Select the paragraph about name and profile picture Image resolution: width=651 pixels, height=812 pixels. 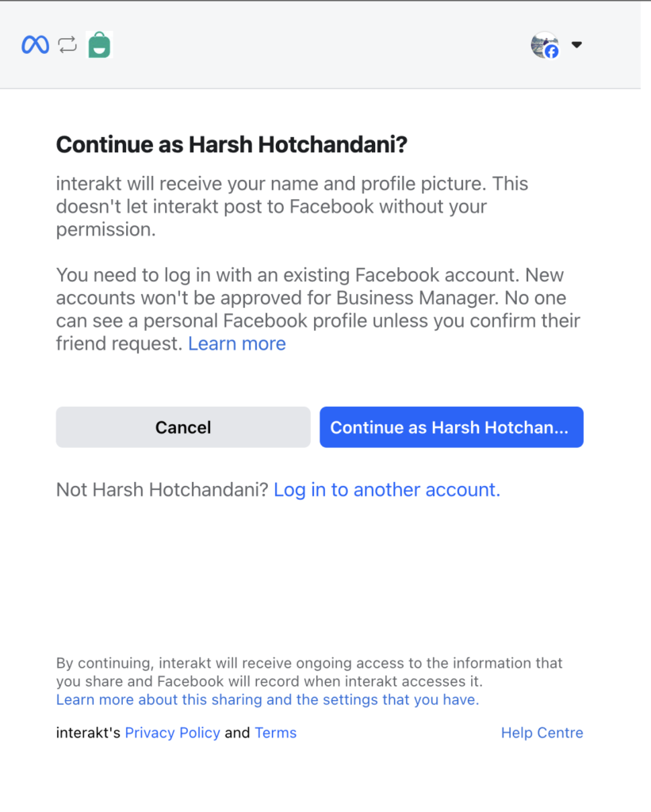[292, 207]
